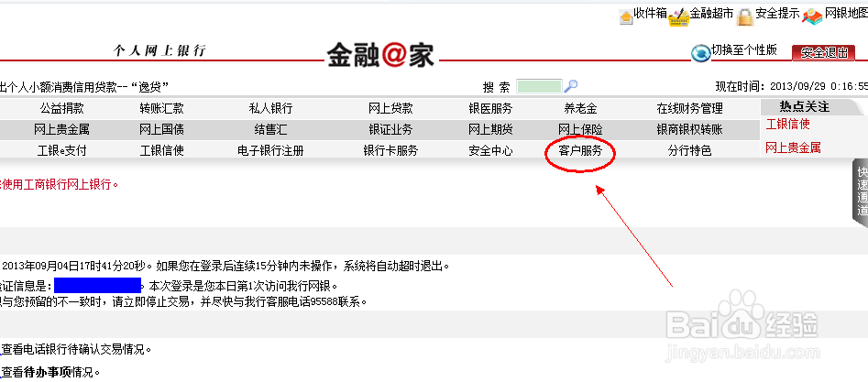The image size is (868, 382).
Task: Open 公益捐款 menu item
Action: click(61, 108)
